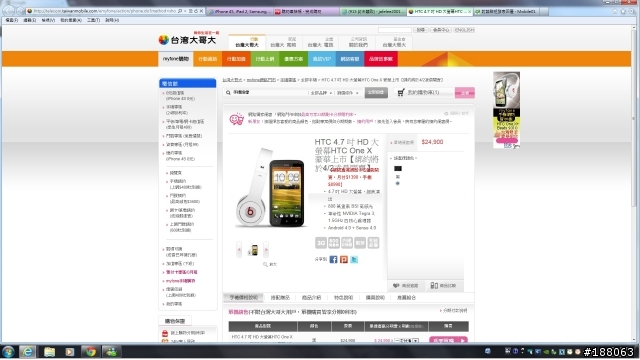Go forward with browser forward arrow
Viewport: 640px width, 360px height.
[x=20, y=11]
